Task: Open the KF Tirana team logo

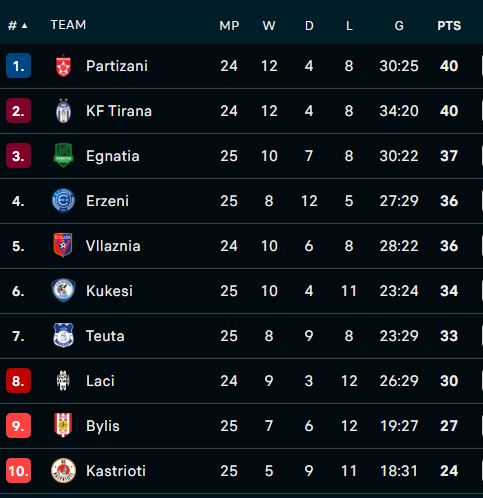Action: tap(63, 111)
